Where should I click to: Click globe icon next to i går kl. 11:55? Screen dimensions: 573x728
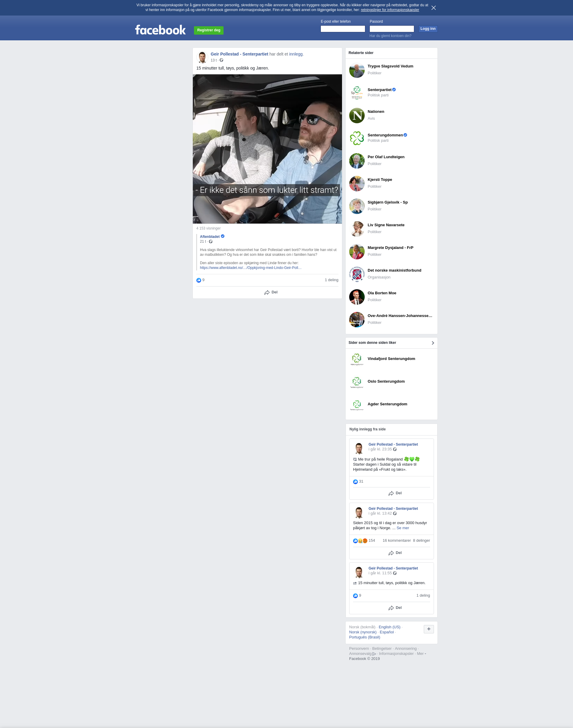pos(395,573)
